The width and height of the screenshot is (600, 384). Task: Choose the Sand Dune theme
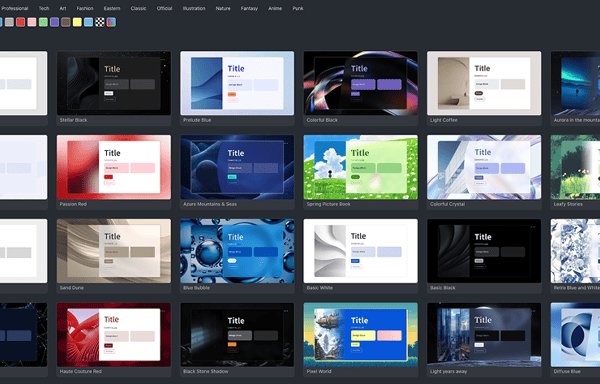click(114, 256)
